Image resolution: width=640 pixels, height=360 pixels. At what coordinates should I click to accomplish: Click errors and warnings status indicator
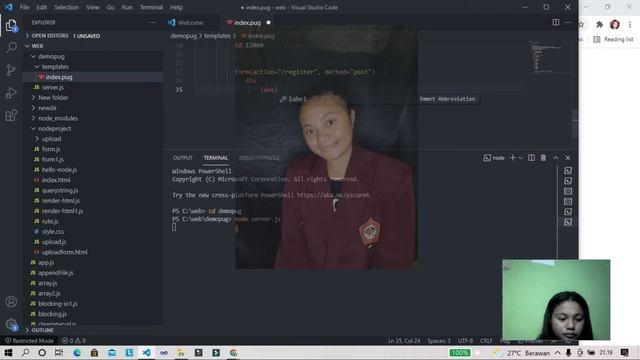pyautogui.click(x=74, y=340)
